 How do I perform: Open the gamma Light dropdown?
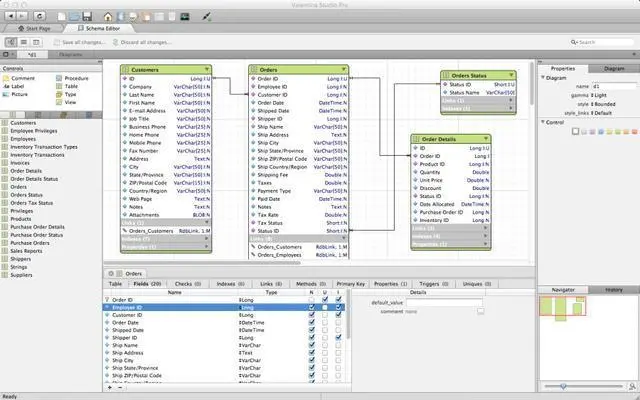point(599,95)
